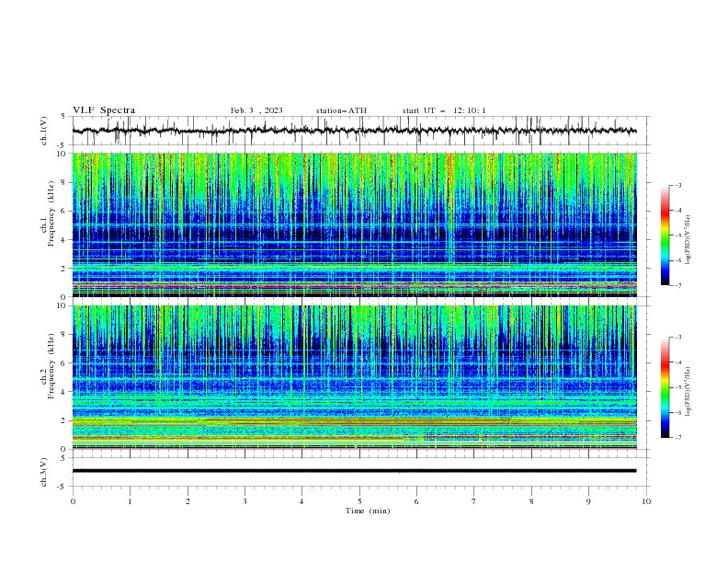Click the "station=ATH" header label
The height and width of the screenshot is (563, 728).
tap(341, 110)
